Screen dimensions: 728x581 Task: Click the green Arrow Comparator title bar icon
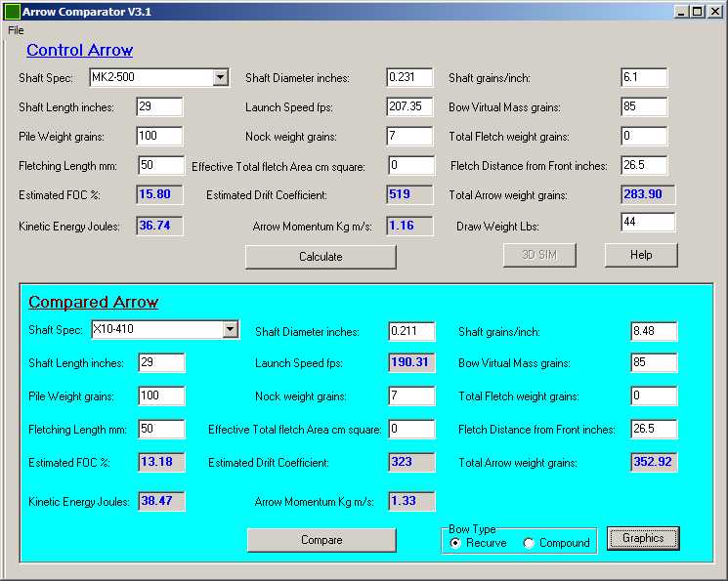12,12
